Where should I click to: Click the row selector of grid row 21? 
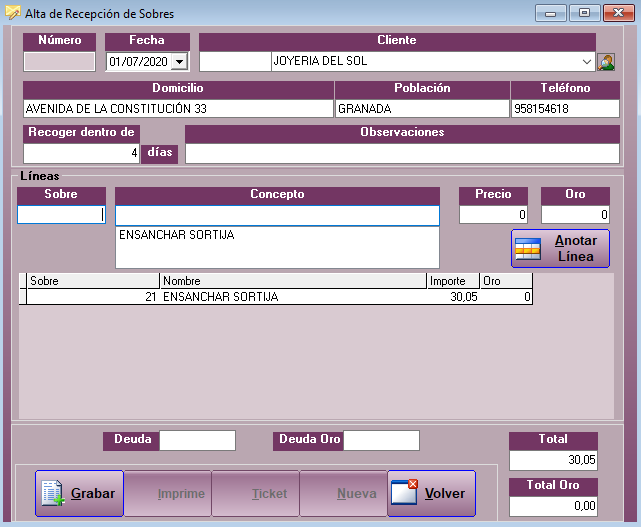(23, 297)
